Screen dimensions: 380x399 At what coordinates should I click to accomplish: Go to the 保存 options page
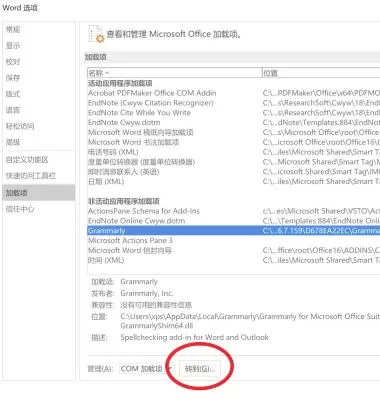click(x=13, y=78)
